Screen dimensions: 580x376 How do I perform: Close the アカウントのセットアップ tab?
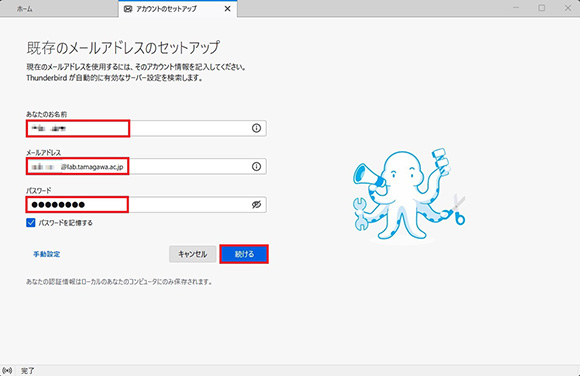[227, 9]
